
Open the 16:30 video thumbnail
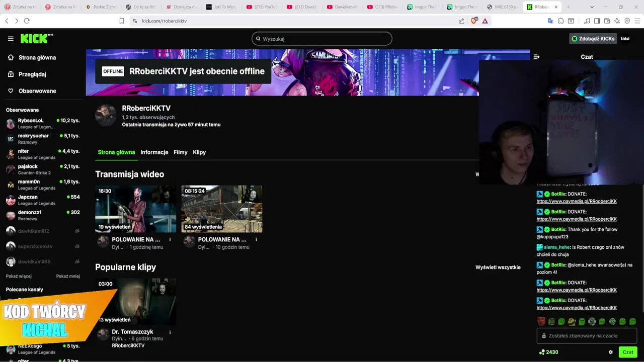pyautogui.click(x=136, y=209)
